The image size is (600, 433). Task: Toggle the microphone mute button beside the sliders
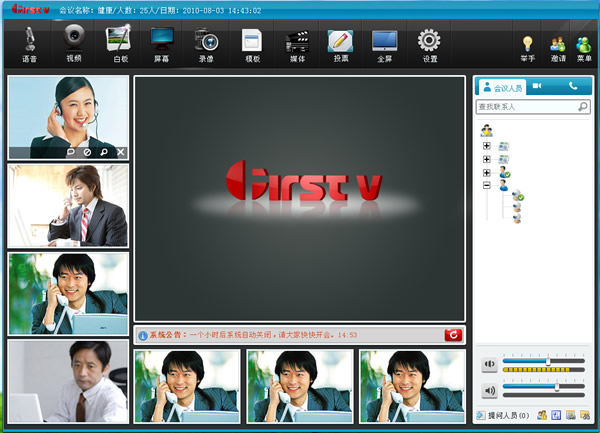pyautogui.click(x=489, y=364)
